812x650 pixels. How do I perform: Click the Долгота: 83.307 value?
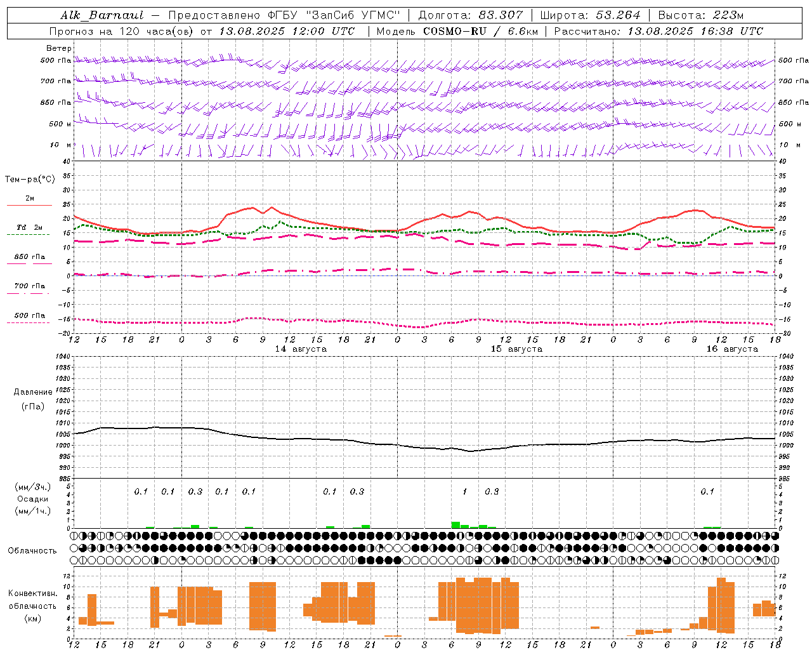pos(471,15)
